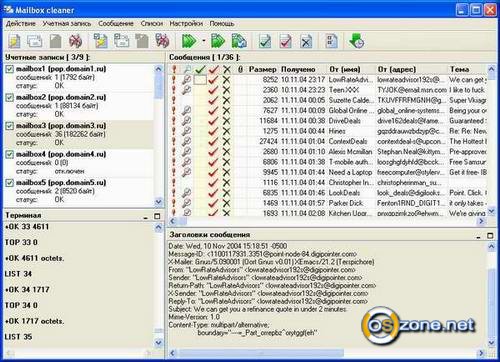The image size is (500, 362).
Task: Toggle the mailbox1 (pop.domain1.ru) checkbox
Action: (x=10, y=69)
